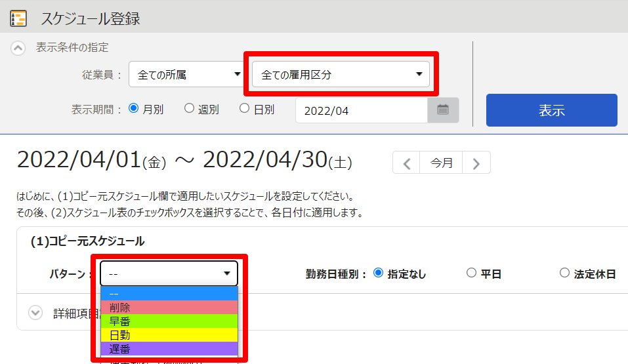Select 平日 work day type
The image size is (628, 364).
click(471, 273)
